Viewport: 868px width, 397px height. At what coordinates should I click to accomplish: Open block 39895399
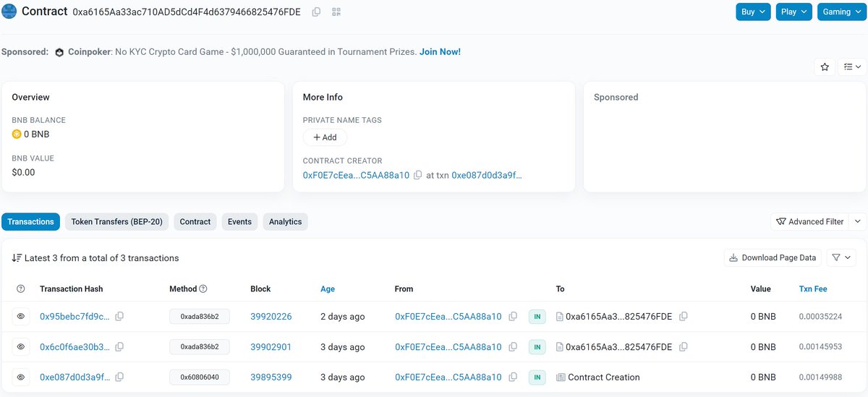click(x=271, y=377)
